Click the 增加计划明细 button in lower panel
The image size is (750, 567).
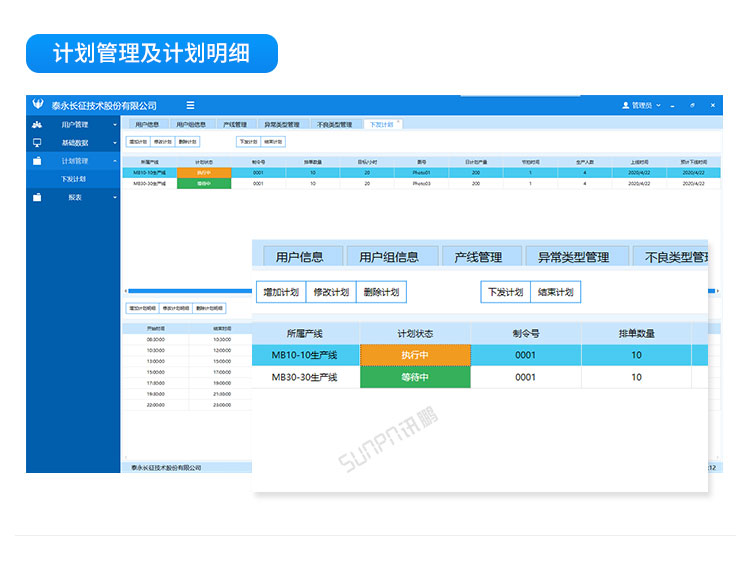tap(141, 308)
